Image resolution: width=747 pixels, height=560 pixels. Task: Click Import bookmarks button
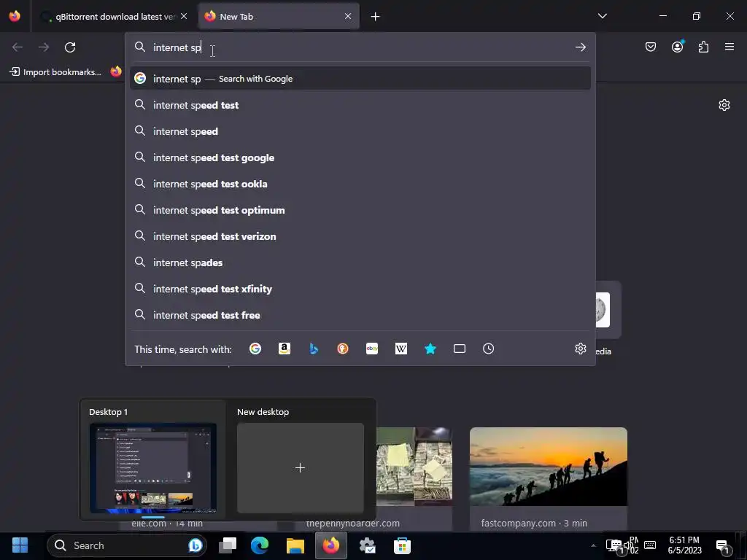click(55, 72)
